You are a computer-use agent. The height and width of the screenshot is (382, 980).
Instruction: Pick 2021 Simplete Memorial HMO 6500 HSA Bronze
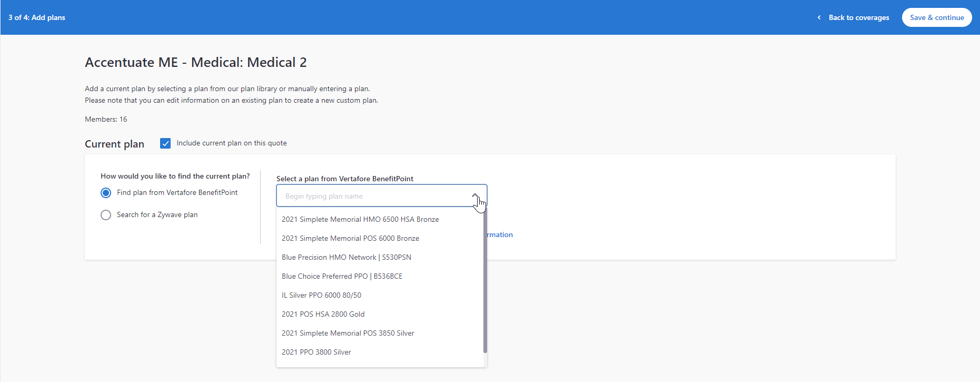[360, 219]
